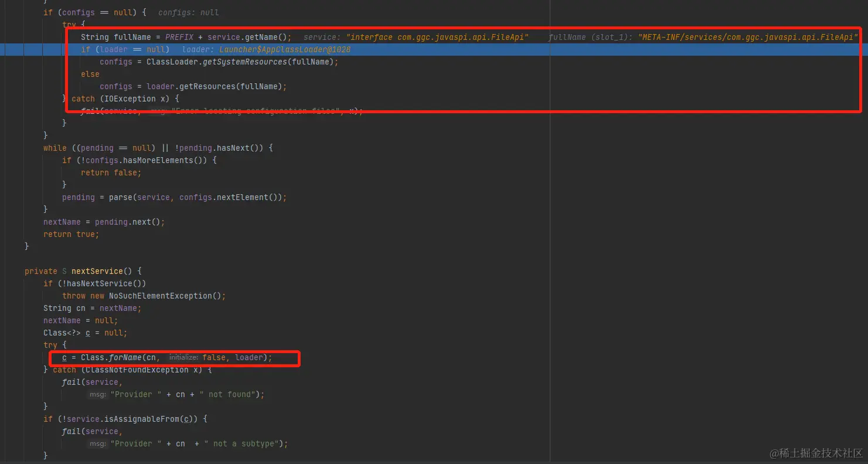Click the ClassLoader class name
Image resolution: width=868 pixels, height=464 pixels.
[172, 62]
